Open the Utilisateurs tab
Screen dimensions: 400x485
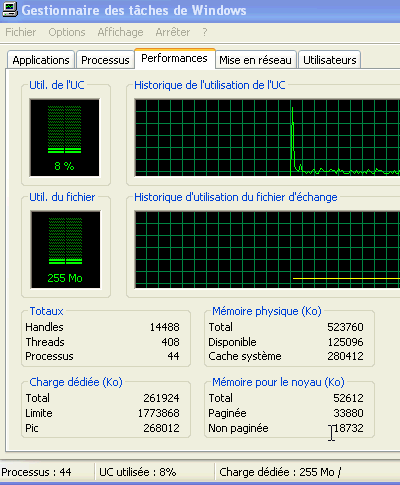pos(330,60)
